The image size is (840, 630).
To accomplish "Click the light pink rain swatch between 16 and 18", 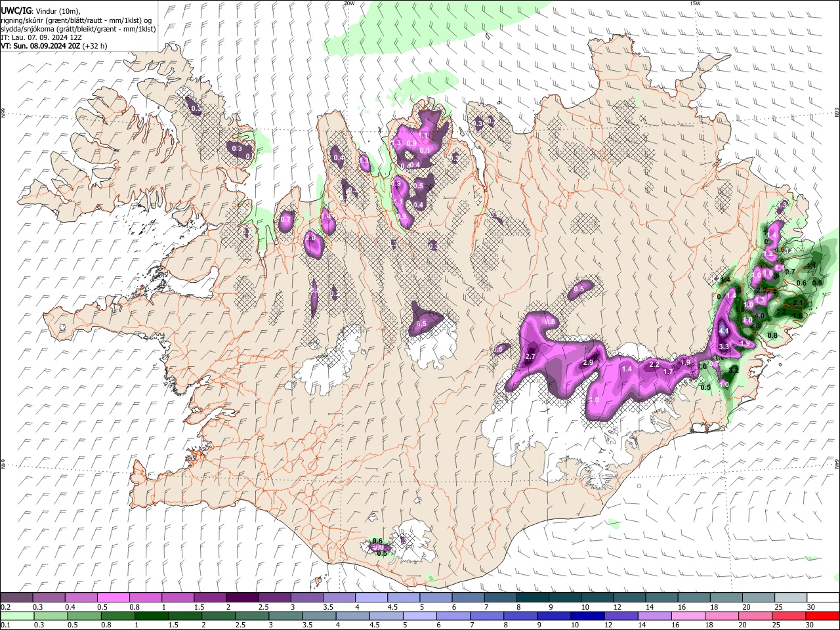I will point(687,616).
